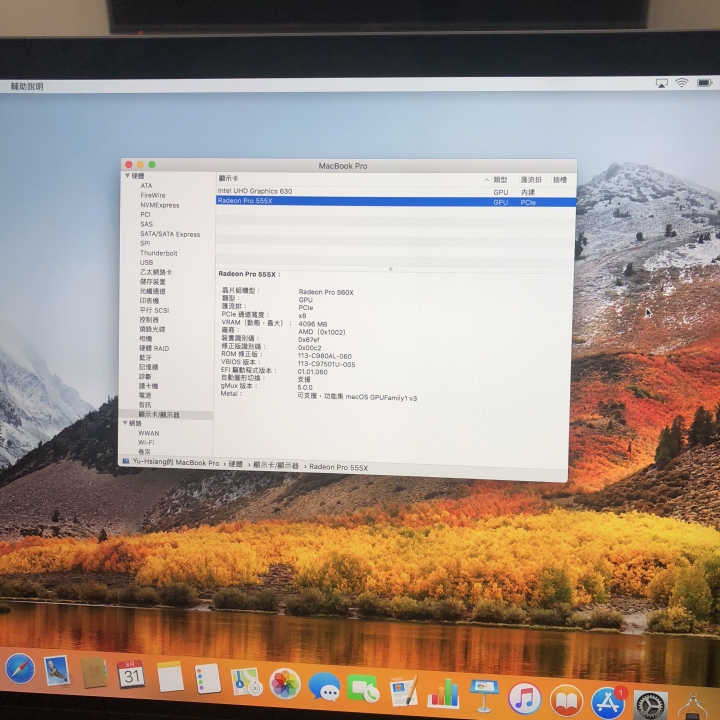Select USB in the sidebar
This screenshot has width=720, height=720.
pyautogui.click(x=146, y=262)
